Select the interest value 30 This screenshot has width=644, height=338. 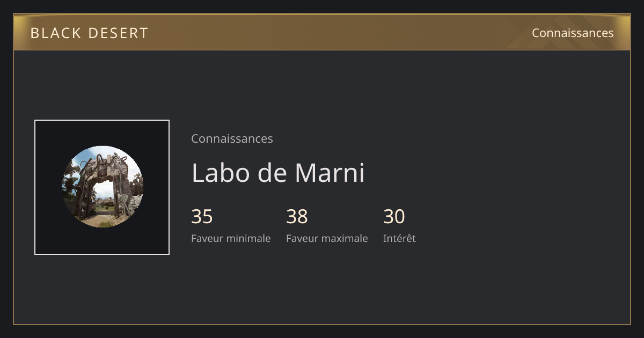(394, 217)
